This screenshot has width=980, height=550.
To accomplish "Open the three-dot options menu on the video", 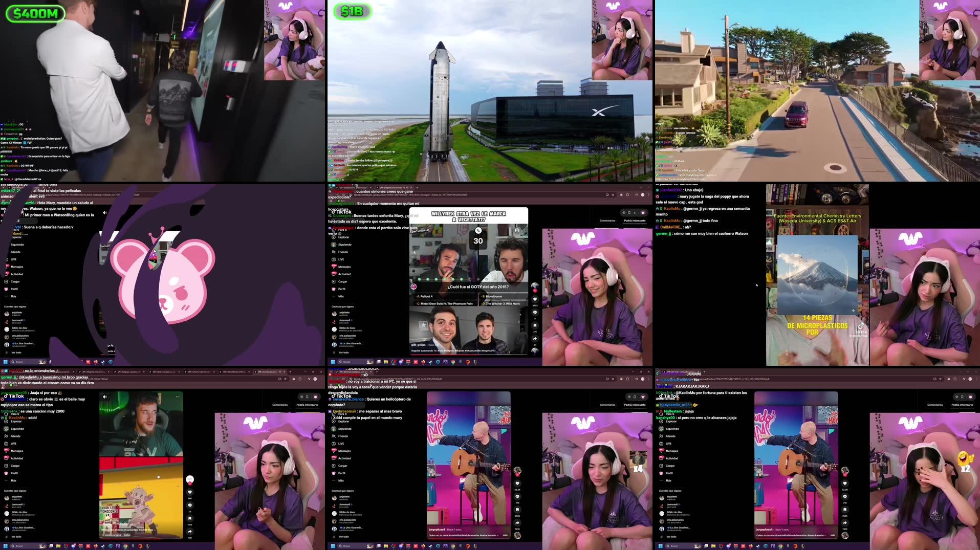I will [x=178, y=395].
